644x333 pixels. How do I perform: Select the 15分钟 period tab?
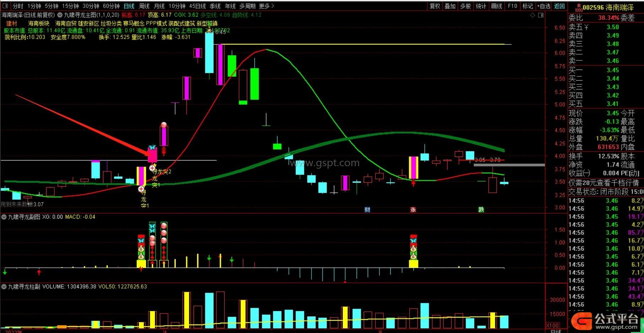click(x=70, y=6)
